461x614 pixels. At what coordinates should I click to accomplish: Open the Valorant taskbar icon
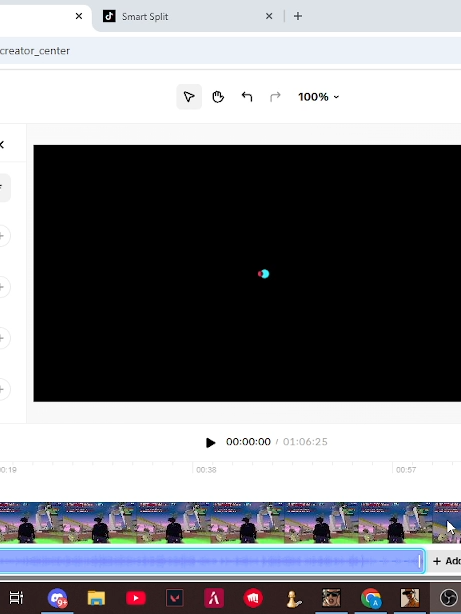coord(175,598)
